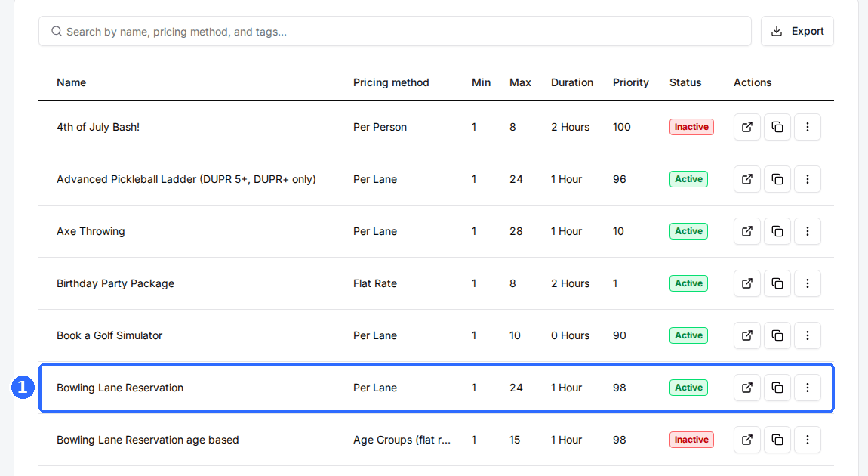Click the Export button
868x476 pixels.
(797, 31)
